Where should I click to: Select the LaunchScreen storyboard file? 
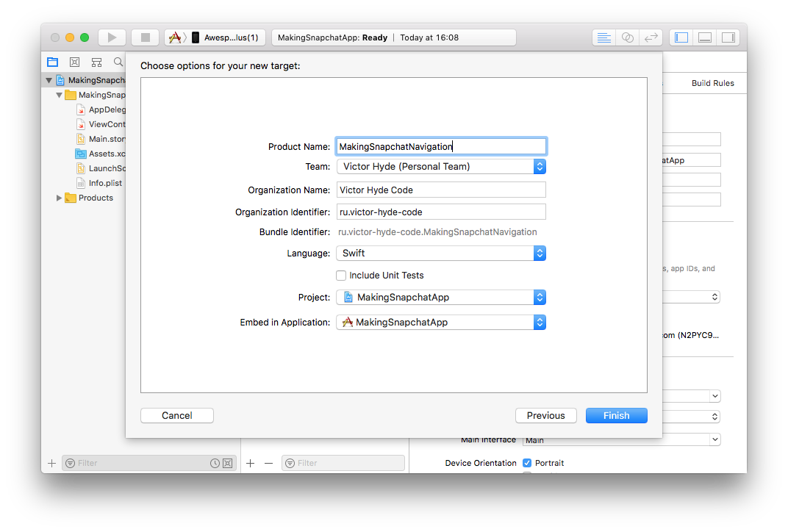click(101, 168)
